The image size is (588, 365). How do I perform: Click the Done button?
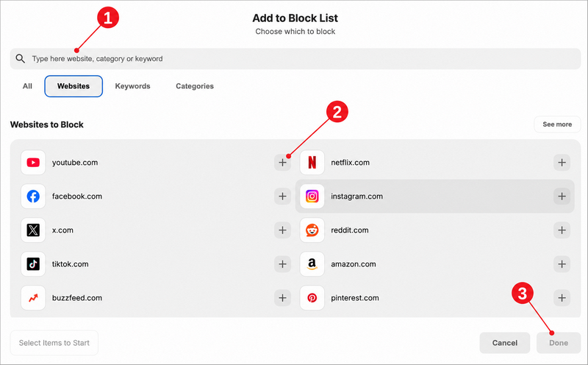click(x=559, y=343)
